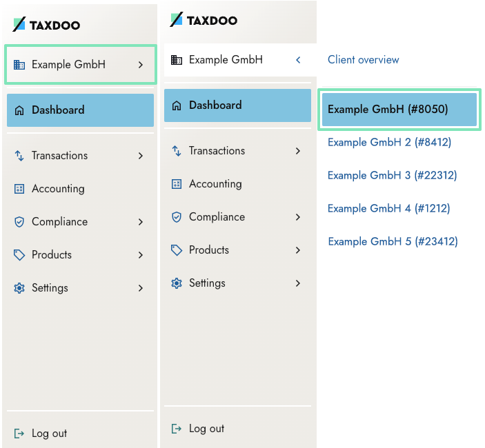Viewport: 485px width, 448px height.
Task: Click the Settings gear icon in left sidebar
Action: [x=19, y=288]
